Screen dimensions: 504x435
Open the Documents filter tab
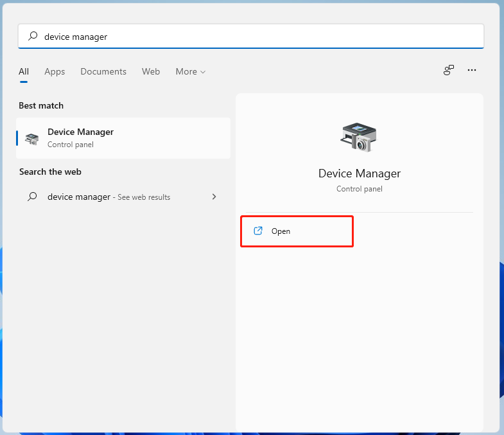(103, 71)
